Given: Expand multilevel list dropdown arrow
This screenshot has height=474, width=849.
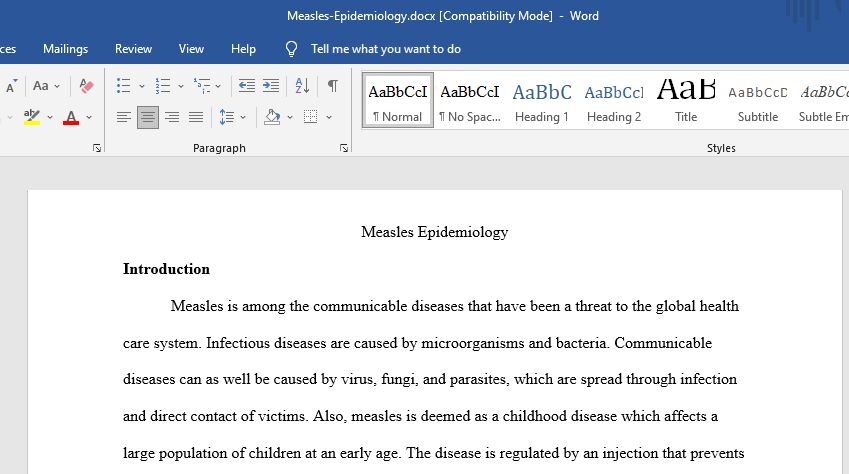Looking at the screenshot, I should [218, 86].
